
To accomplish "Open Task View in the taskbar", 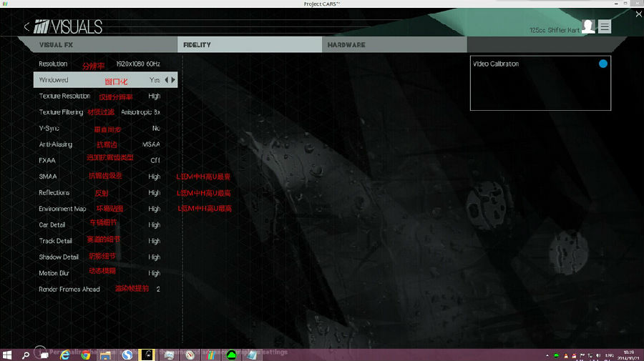I will [43, 355].
